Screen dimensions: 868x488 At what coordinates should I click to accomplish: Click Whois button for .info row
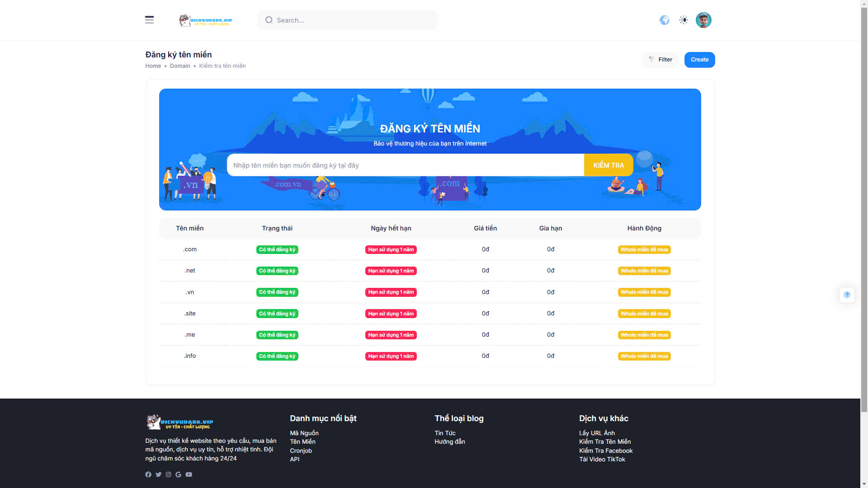pos(644,356)
